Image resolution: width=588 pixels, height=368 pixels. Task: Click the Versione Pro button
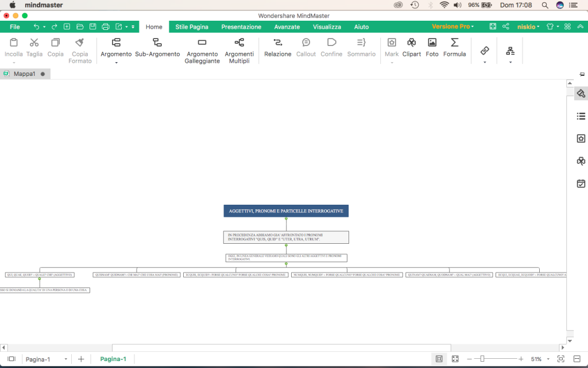(x=452, y=27)
